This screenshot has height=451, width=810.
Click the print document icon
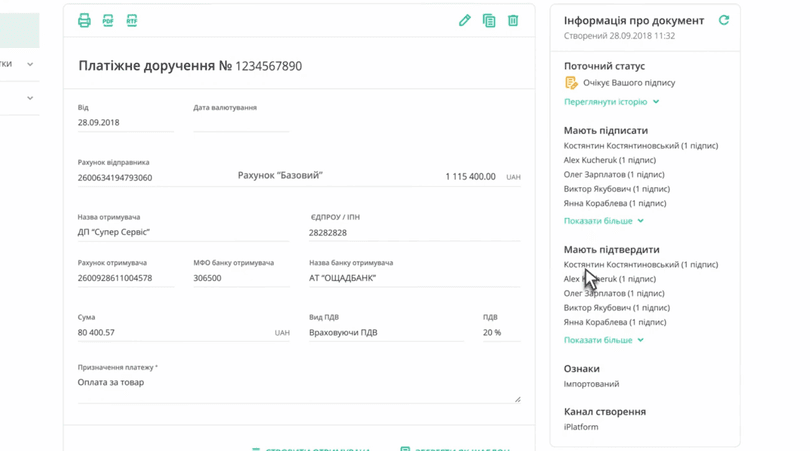click(x=84, y=21)
